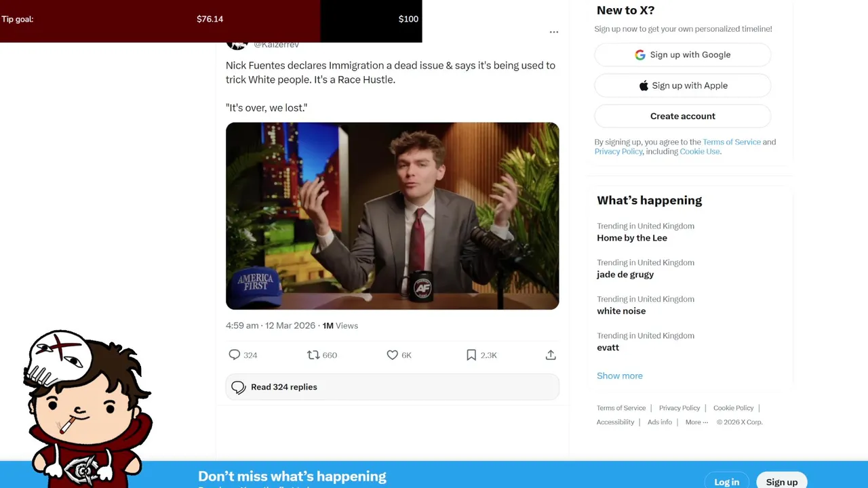This screenshot has height=488, width=868.
Task: Open the Terms of Service link under Create account
Action: coord(732,142)
